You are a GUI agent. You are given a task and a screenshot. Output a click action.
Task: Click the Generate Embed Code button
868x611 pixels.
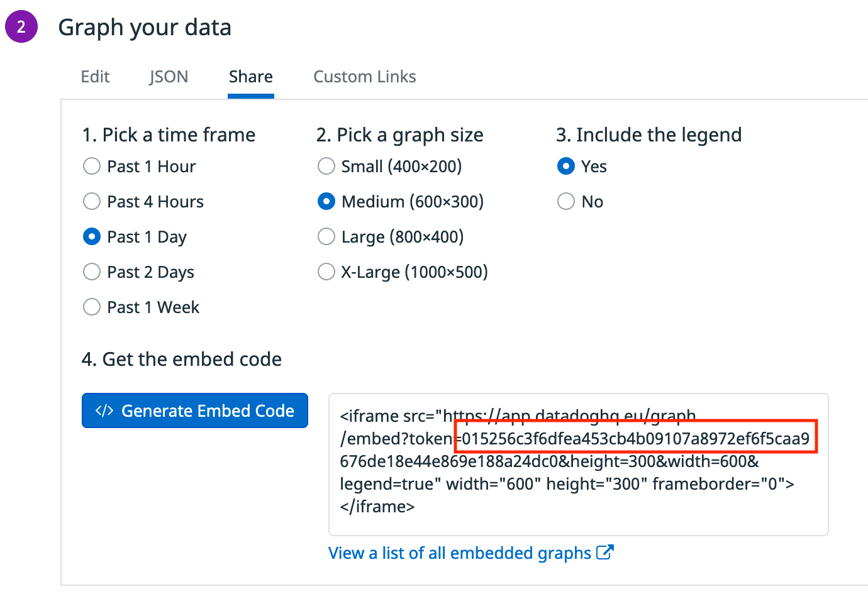[195, 410]
